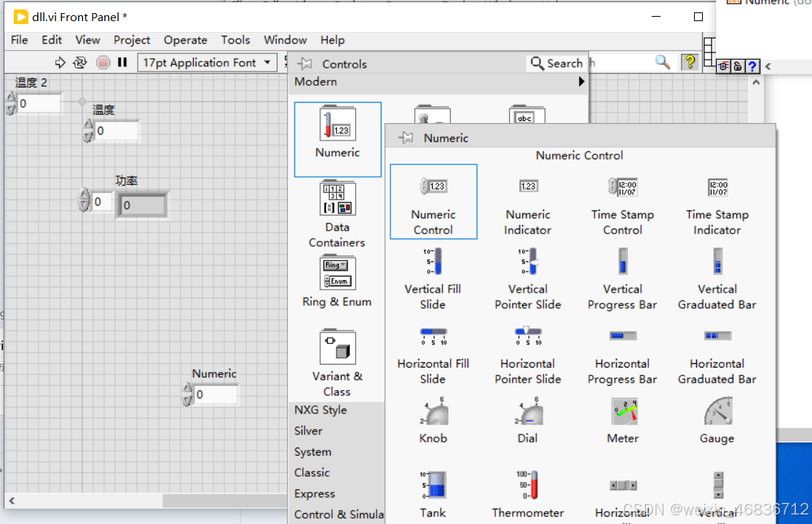812x524 pixels.
Task: Select the Numeric Control palette item
Action: [x=433, y=202]
